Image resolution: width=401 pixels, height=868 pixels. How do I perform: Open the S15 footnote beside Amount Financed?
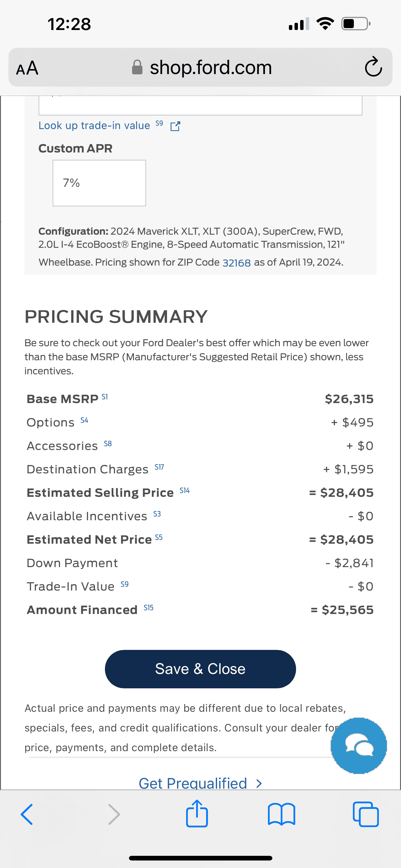coord(148,607)
